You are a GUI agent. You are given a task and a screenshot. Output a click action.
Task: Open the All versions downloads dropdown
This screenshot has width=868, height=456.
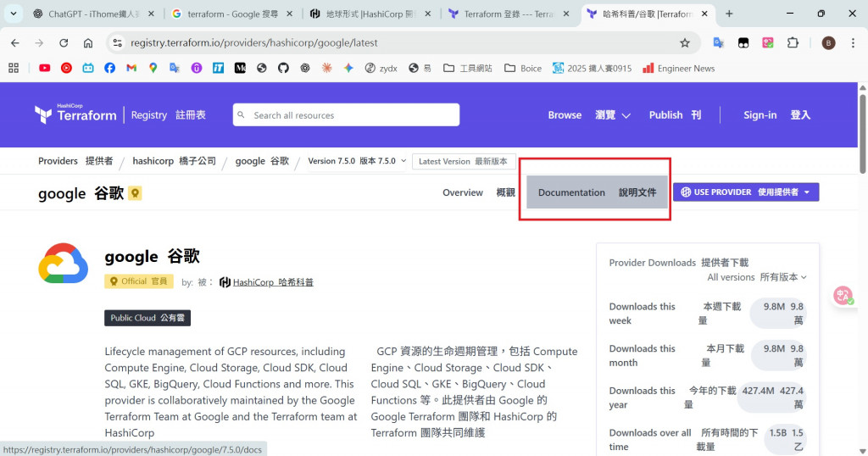point(757,277)
